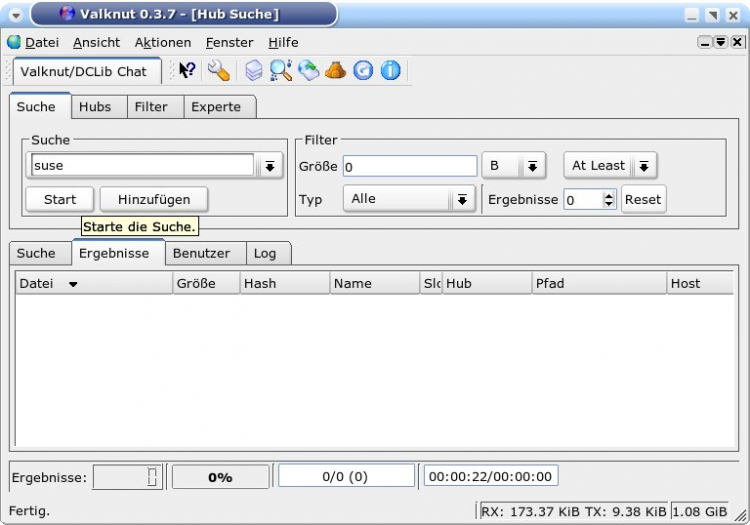
Task: Sort by Host column header
Action: pyautogui.click(x=700, y=283)
